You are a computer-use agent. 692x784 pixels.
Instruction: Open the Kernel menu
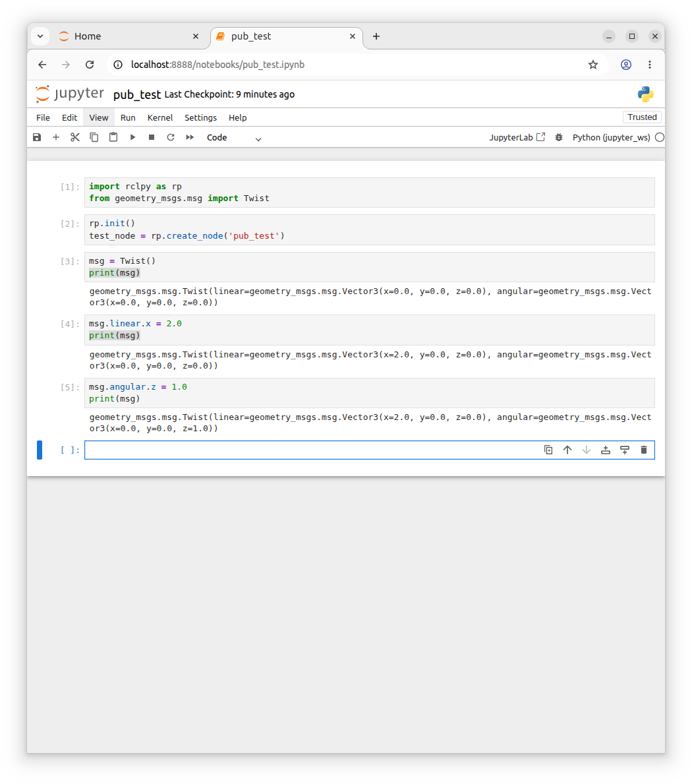click(x=160, y=117)
